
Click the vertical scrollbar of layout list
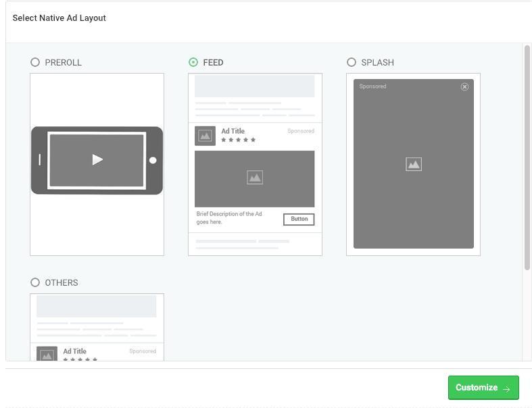(527, 157)
